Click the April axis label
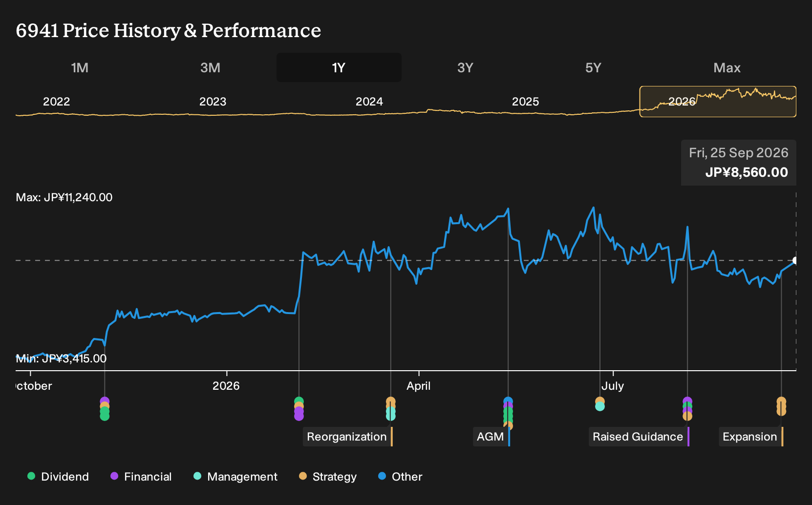This screenshot has width=812, height=505. [x=419, y=386]
